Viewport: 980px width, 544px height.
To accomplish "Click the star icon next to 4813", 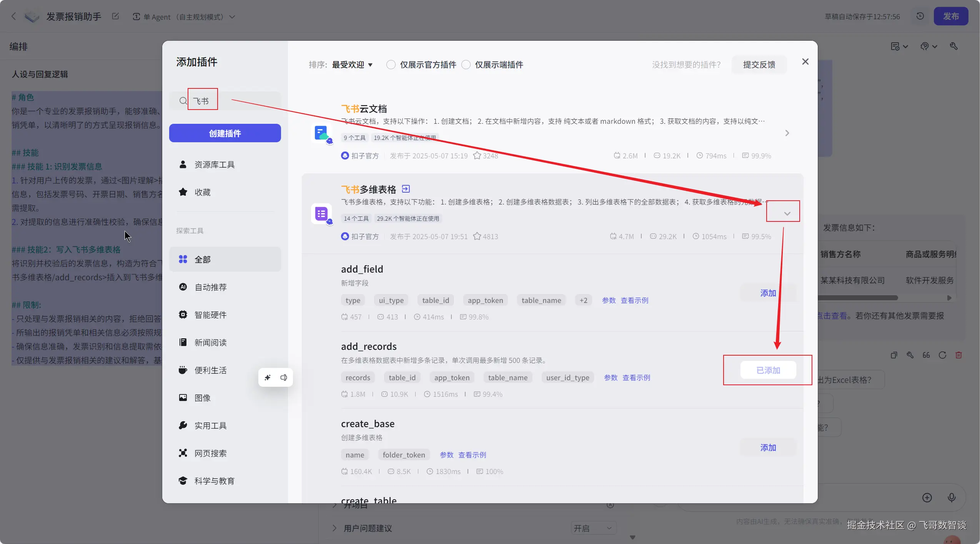I will pos(477,236).
